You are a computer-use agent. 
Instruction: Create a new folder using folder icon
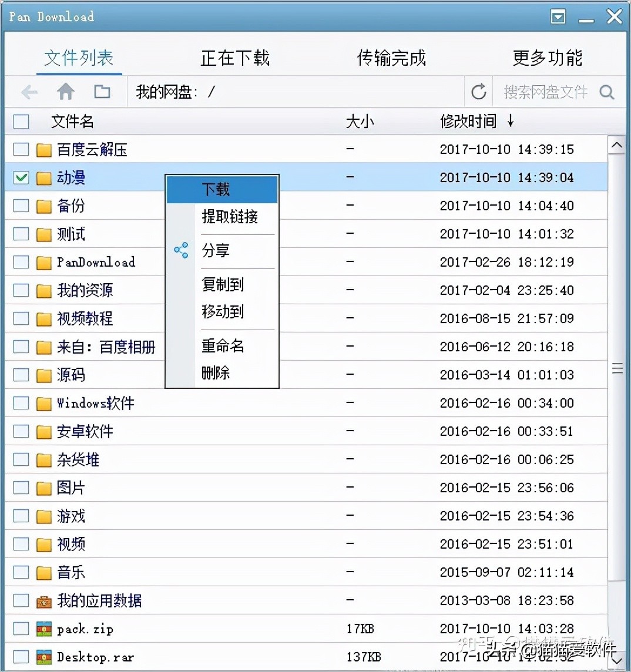tap(102, 92)
